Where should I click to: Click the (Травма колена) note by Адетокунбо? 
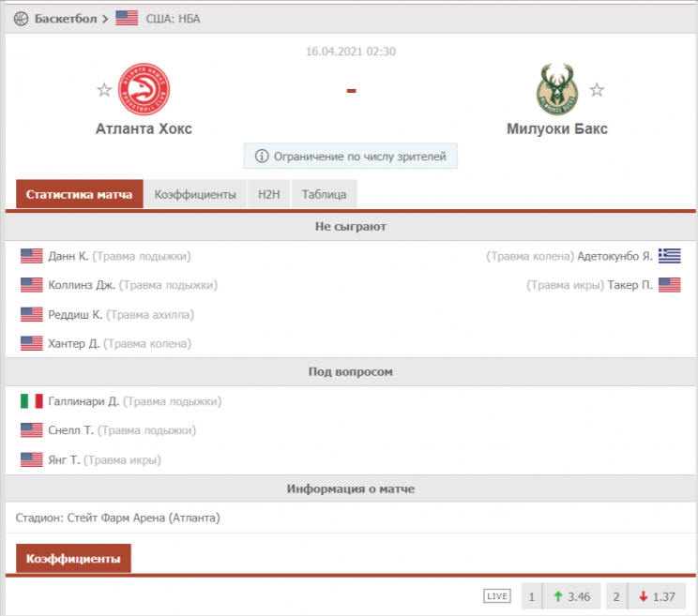coord(530,256)
